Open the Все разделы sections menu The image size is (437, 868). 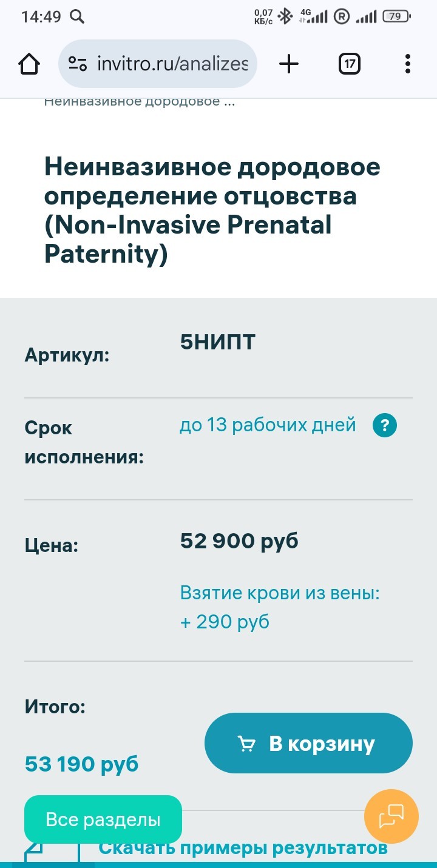click(103, 819)
